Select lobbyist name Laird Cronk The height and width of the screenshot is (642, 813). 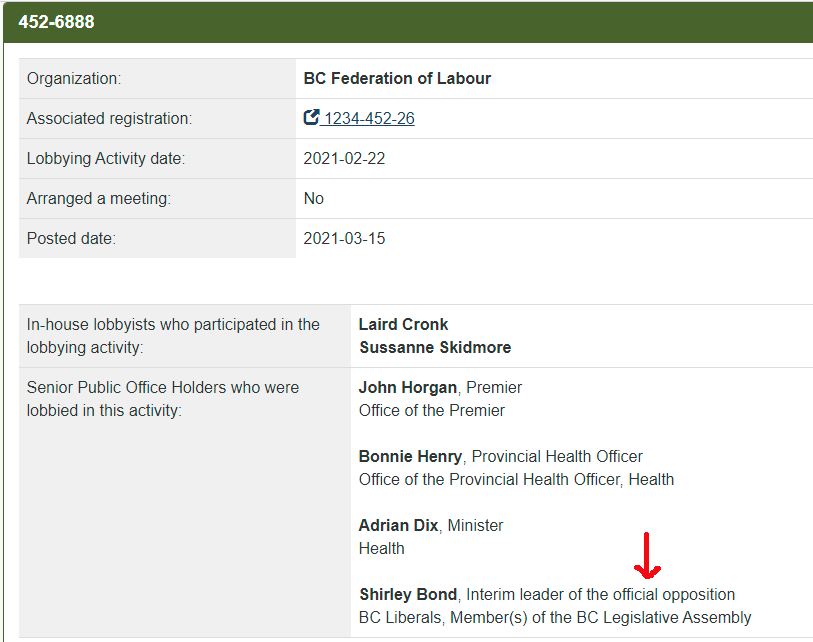coord(403,324)
